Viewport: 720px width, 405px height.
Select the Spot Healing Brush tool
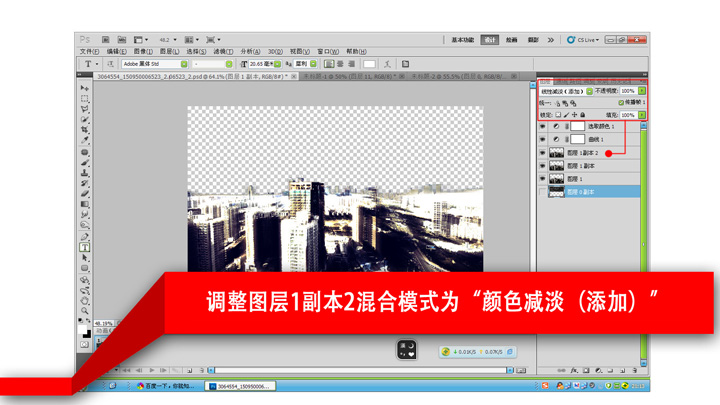click(x=84, y=152)
